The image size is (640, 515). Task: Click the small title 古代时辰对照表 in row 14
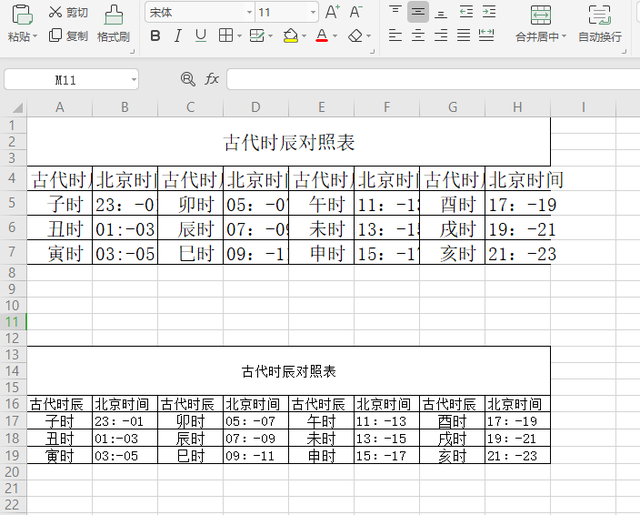289,371
